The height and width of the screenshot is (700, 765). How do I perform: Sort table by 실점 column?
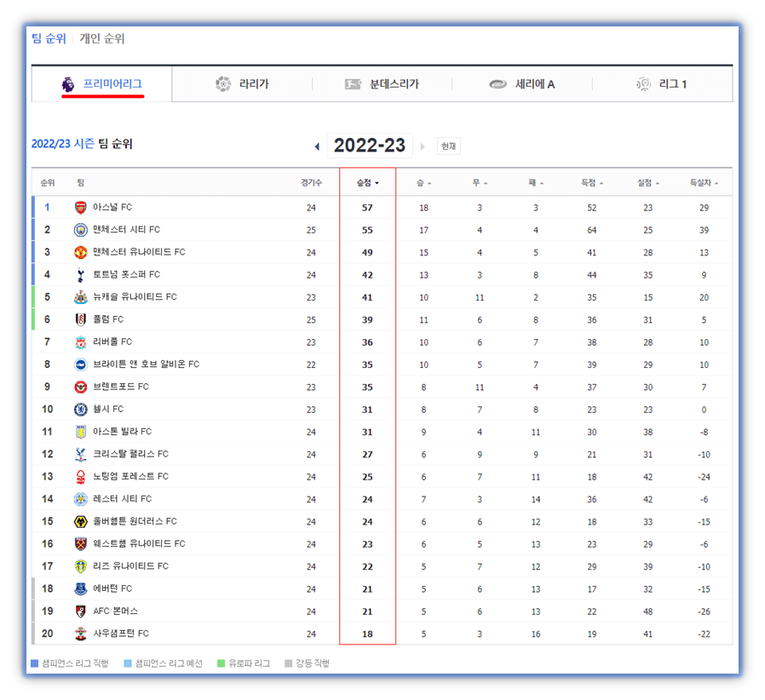point(648,183)
